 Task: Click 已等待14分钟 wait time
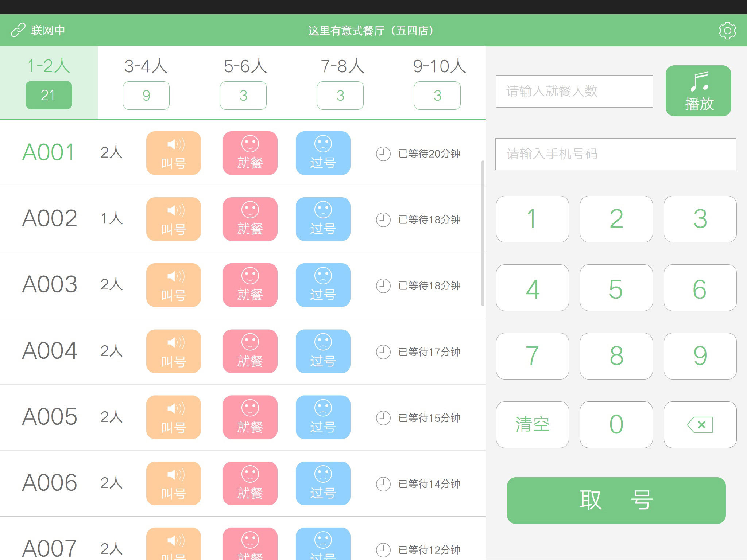coord(429,484)
